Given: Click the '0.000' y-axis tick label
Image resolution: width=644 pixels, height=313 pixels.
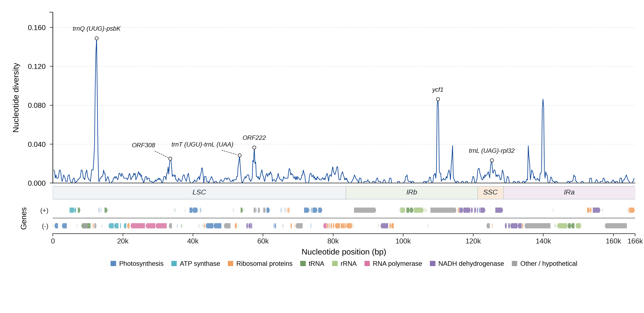Looking at the screenshot, I should click(x=37, y=183).
